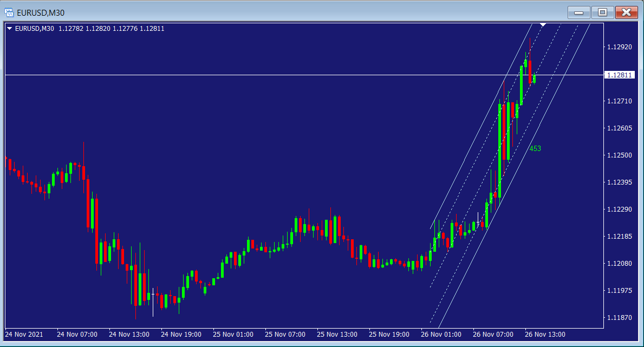
Task: Click the current price label 1.12811
Action: (620, 75)
